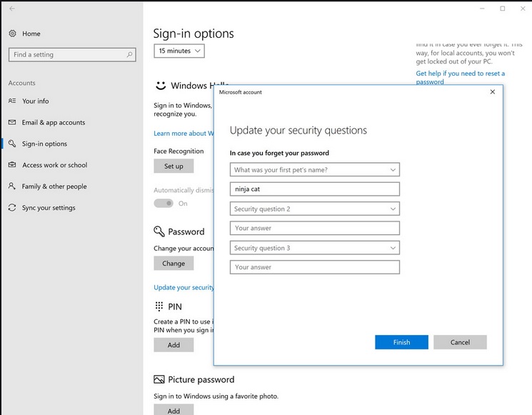Click the Your info person-card icon
Image resolution: width=532 pixels, height=415 pixels.
point(12,101)
